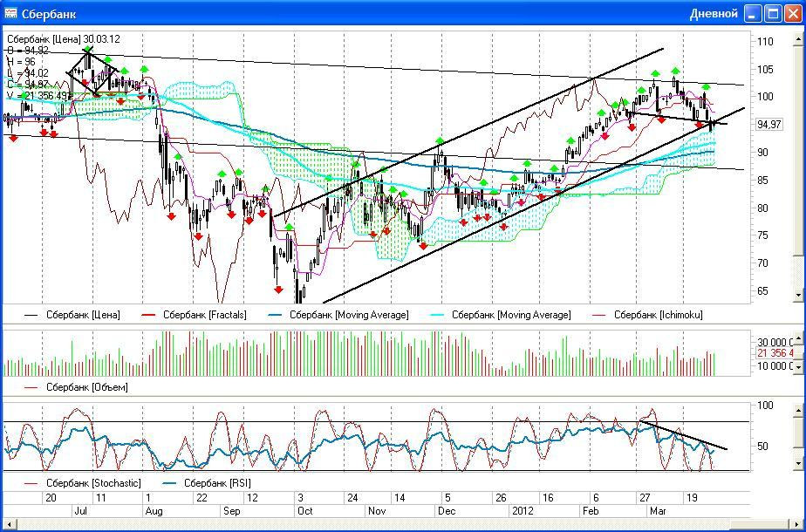Click the Ichimoku legend color line
This screenshot has width=806, height=532.
(x=600, y=315)
